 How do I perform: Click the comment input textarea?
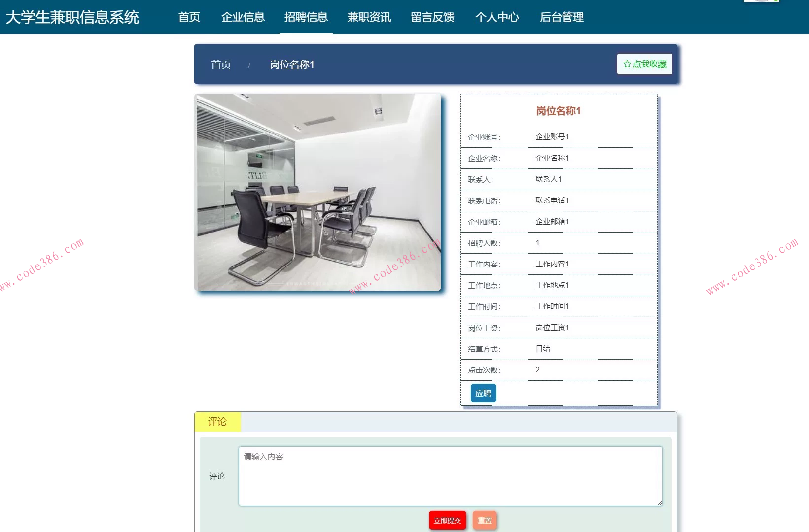(x=450, y=475)
